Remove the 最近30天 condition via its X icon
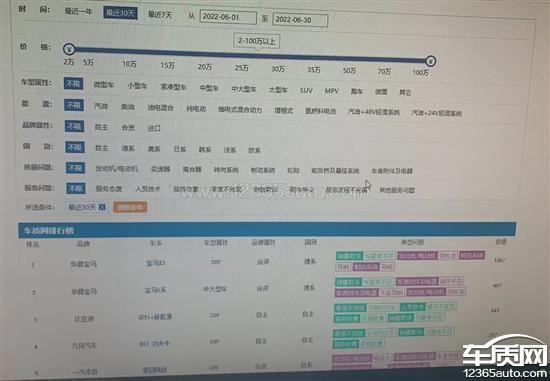550x381 pixels. point(102,207)
